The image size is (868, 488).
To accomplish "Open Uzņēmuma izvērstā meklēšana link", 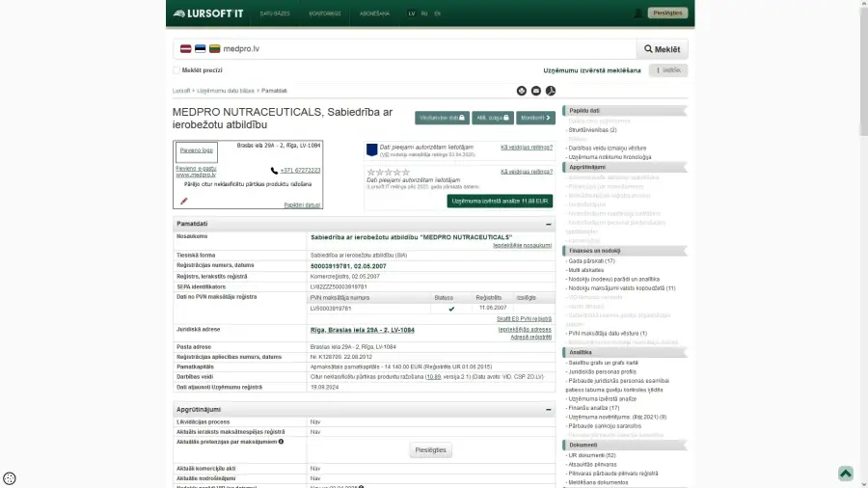I will (x=592, y=70).
